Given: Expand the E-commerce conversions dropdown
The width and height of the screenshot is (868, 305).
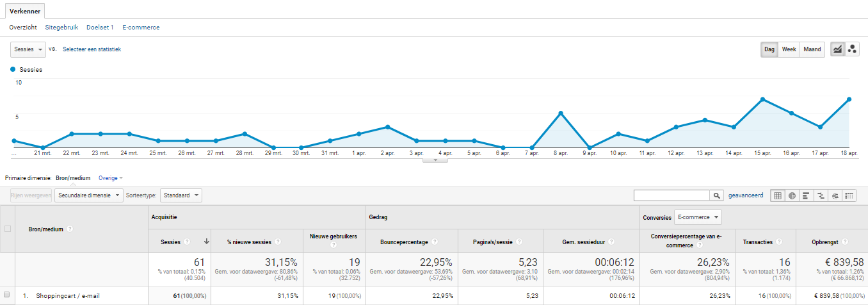Looking at the screenshot, I should pyautogui.click(x=698, y=217).
